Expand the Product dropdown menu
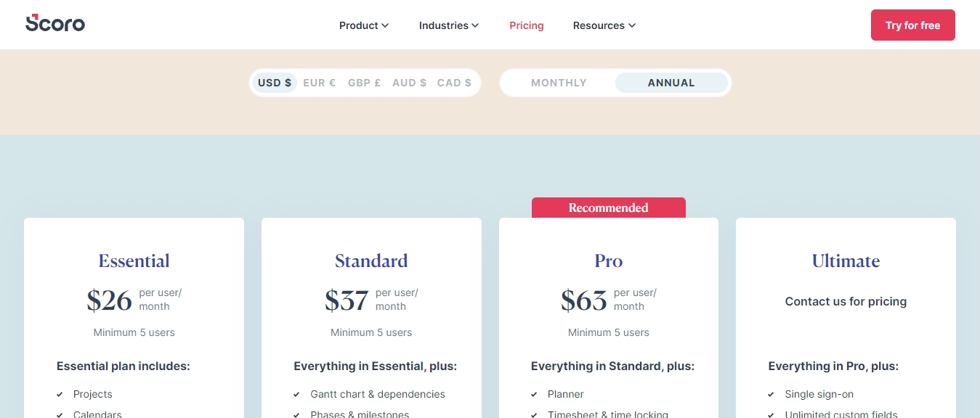Viewport: 980px width, 418px height. click(364, 25)
